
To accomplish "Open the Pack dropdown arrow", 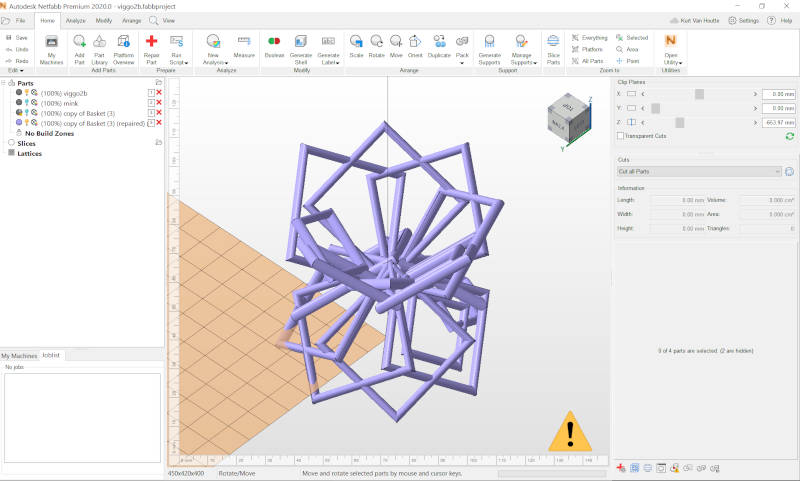I will click(462, 63).
